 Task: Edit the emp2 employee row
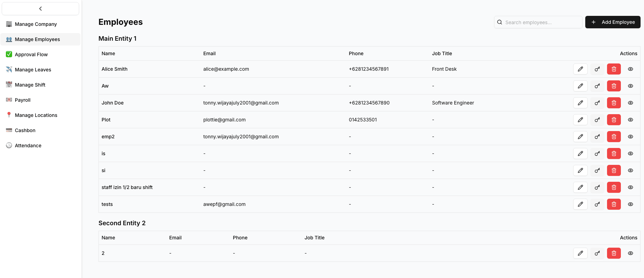pyautogui.click(x=580, y=137)
